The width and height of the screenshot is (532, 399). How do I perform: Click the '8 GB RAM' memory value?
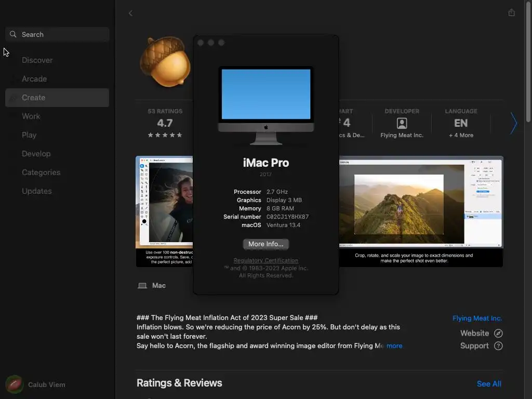coord(280,208)
